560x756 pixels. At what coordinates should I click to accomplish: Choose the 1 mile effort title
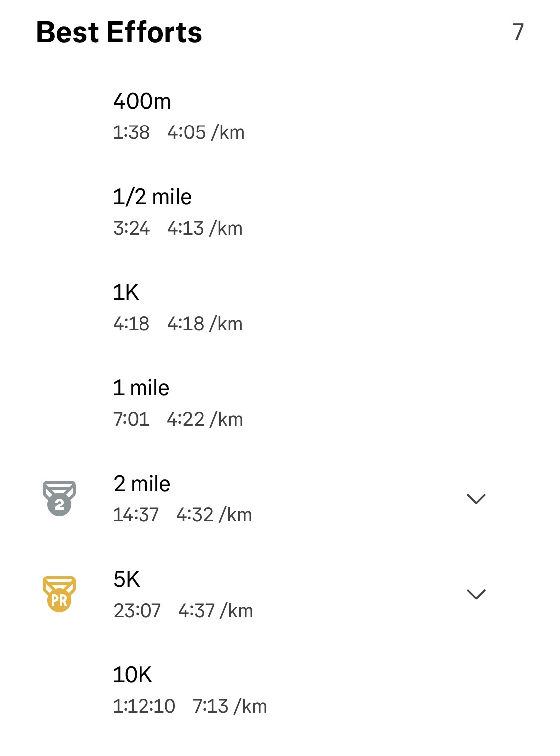[x=141, y=388]
